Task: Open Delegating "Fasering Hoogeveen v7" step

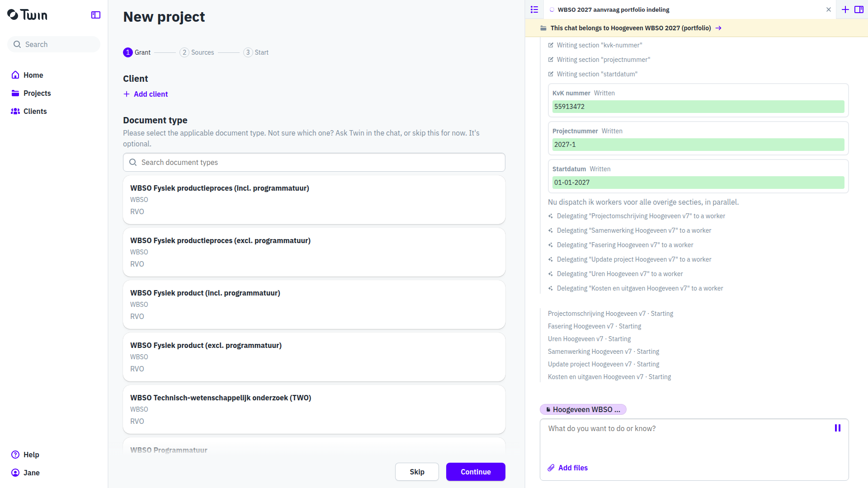Action: (x=621, y=245)
